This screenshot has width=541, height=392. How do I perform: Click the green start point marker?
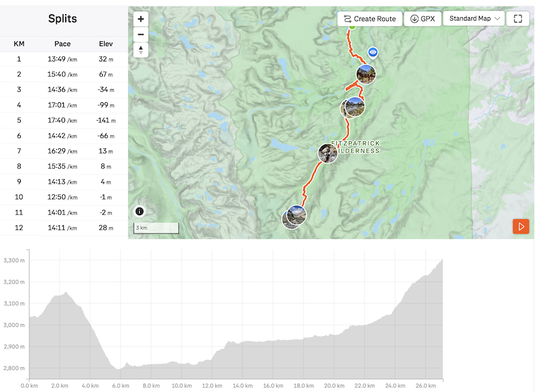352,27
